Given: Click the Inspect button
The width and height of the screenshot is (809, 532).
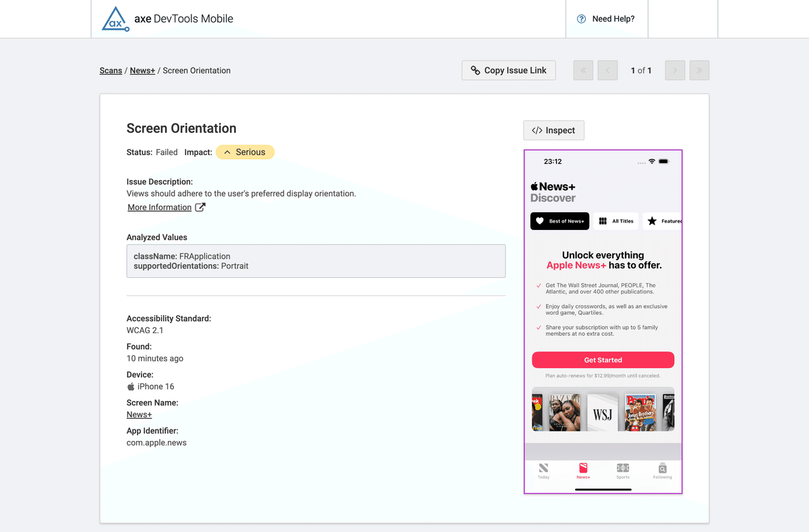Looking at the screenshot, I should click(x=553, y=130).
